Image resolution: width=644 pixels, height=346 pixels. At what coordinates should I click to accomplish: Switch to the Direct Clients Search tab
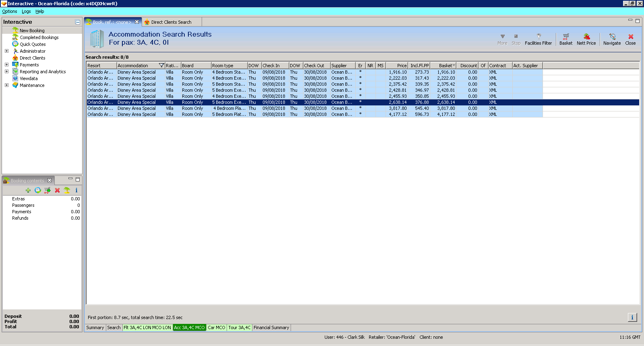click(x=171, y=22)
